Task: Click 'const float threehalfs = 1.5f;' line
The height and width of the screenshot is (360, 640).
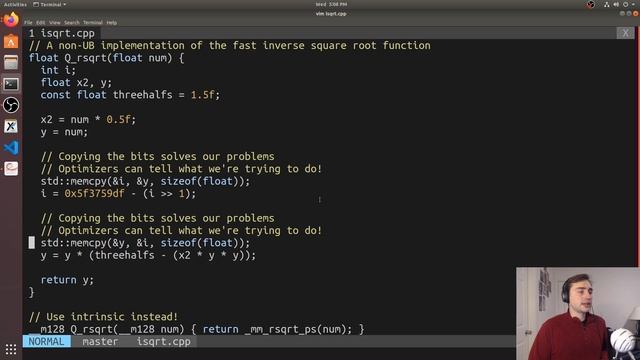Action: coord(130,95)
